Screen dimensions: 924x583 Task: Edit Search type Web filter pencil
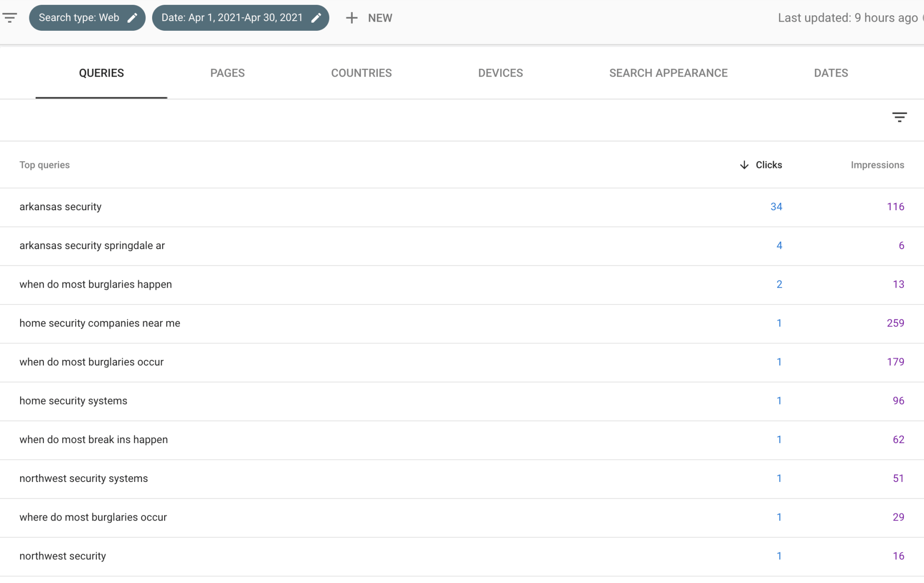point(132,18)
